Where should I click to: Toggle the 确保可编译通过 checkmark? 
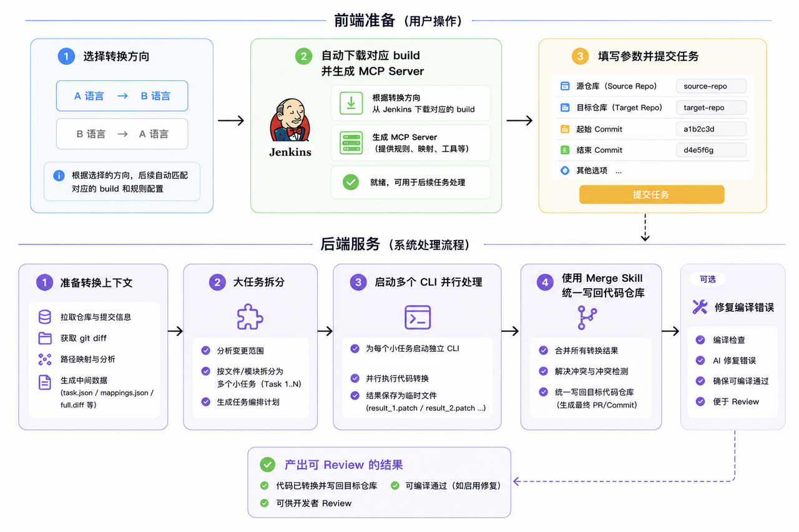700,381
